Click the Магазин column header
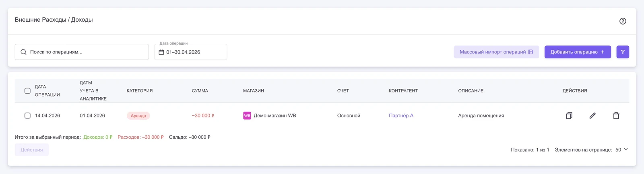 254,91
